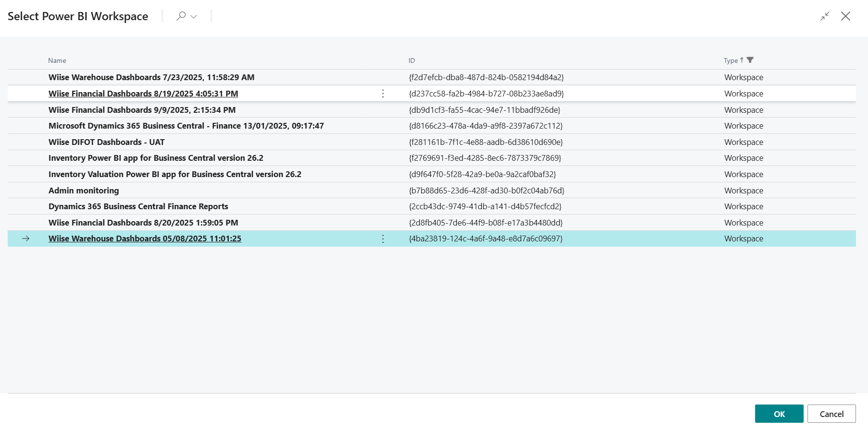Viewport: 868px width, 429px height.
Task: Click ID {4ba23819-124c-4a6f-9a48-e8d7a6c09697}
Action: tap(486, 238)
